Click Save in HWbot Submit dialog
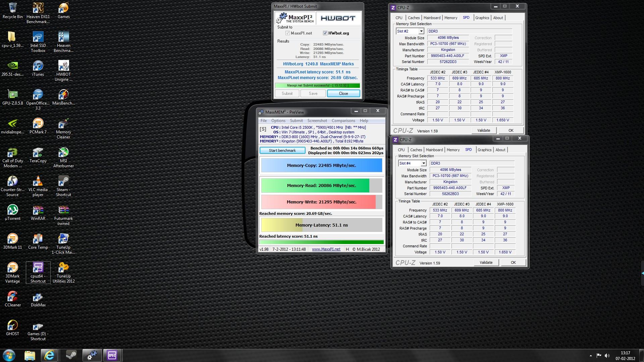 [313, 94]
